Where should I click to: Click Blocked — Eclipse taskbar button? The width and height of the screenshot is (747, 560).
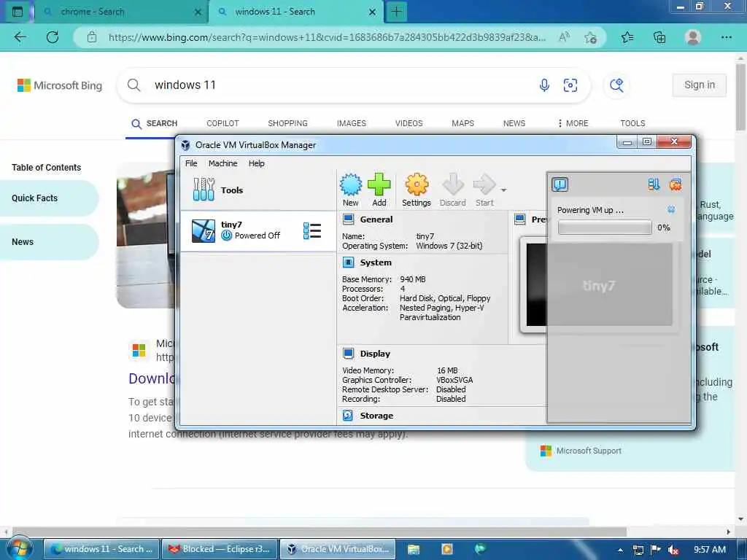pos(219,549)
